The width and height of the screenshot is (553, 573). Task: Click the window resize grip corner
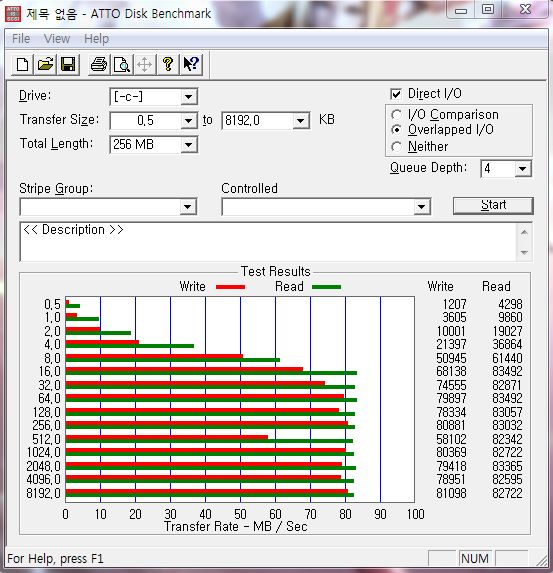541,560
